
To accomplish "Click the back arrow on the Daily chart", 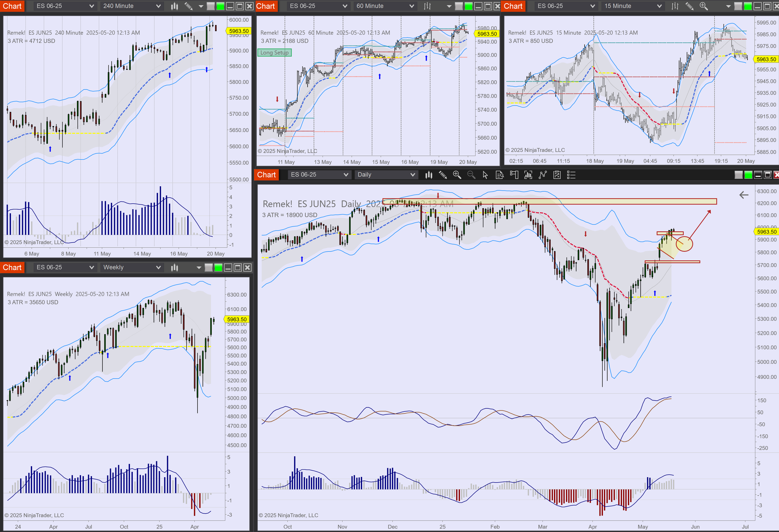I will [743, 195].
